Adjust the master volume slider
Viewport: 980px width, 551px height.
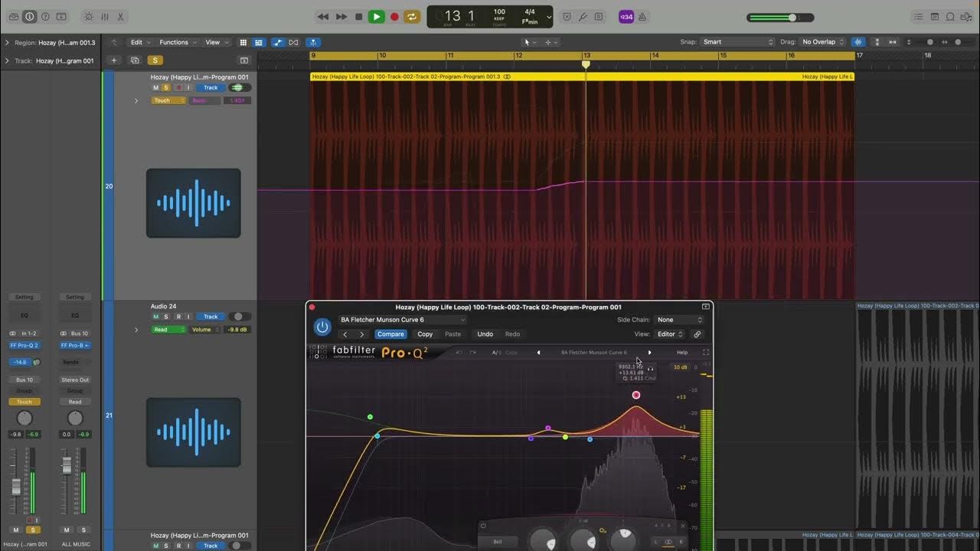click(780, 18)
